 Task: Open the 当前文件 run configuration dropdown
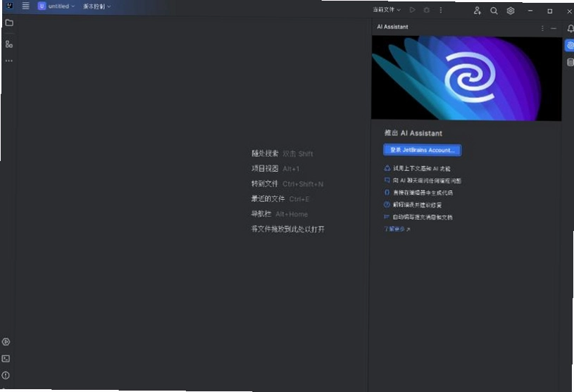387,10
